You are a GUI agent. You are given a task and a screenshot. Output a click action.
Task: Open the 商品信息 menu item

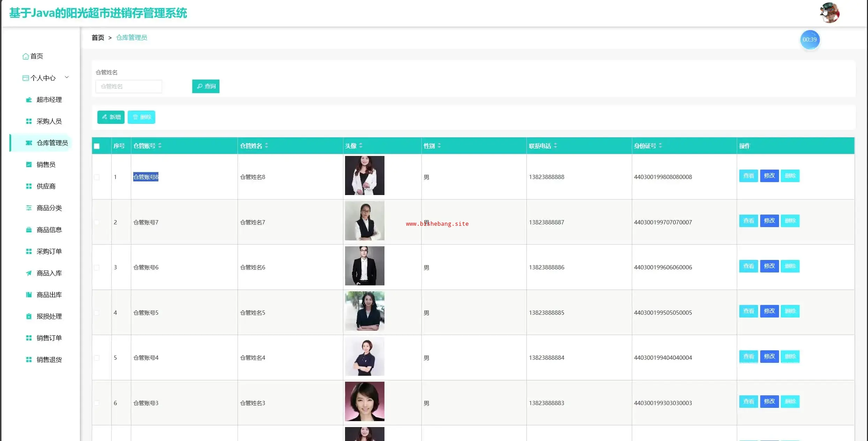click(x=49, y=230)
